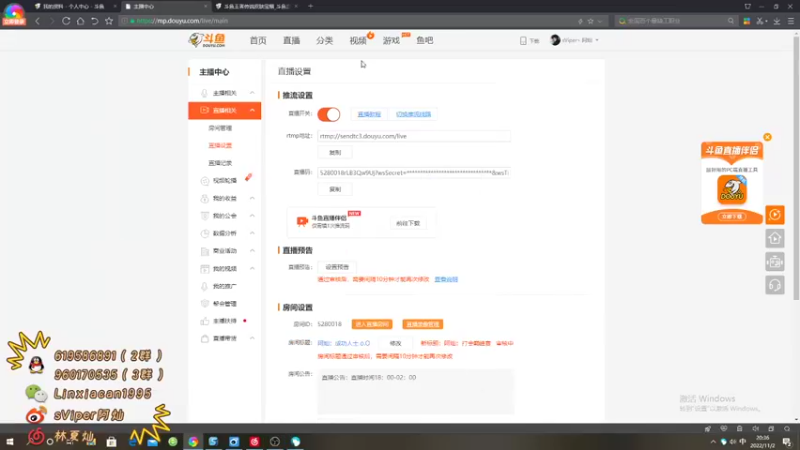
Task: Open the 鱼吧 navigation item
Action: tap(424, 40)
